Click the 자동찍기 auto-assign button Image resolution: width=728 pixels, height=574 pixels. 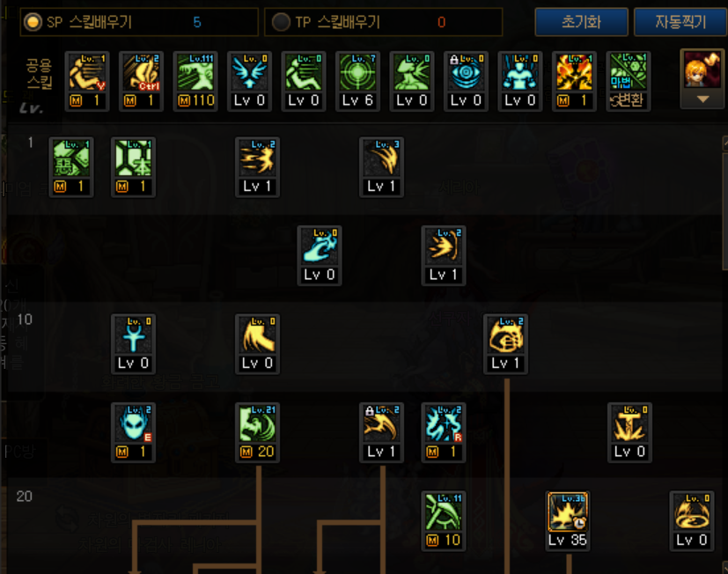click(680, 22)
